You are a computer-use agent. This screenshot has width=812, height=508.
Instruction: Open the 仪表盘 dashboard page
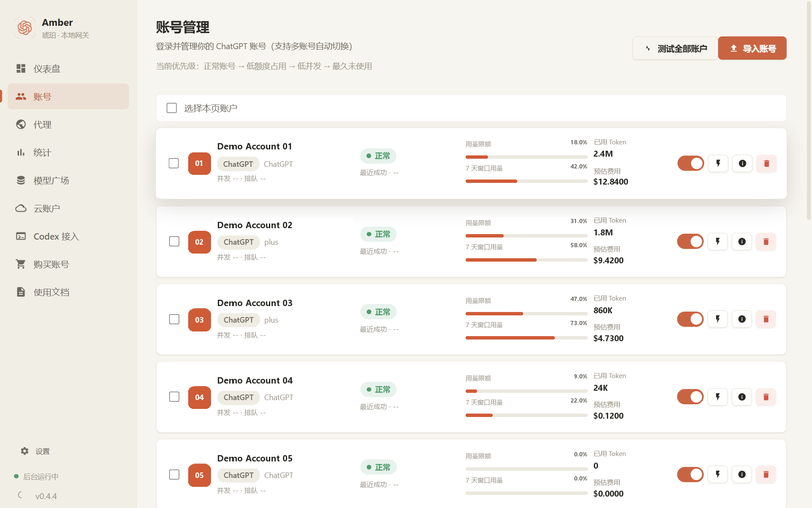click(68, 69)
